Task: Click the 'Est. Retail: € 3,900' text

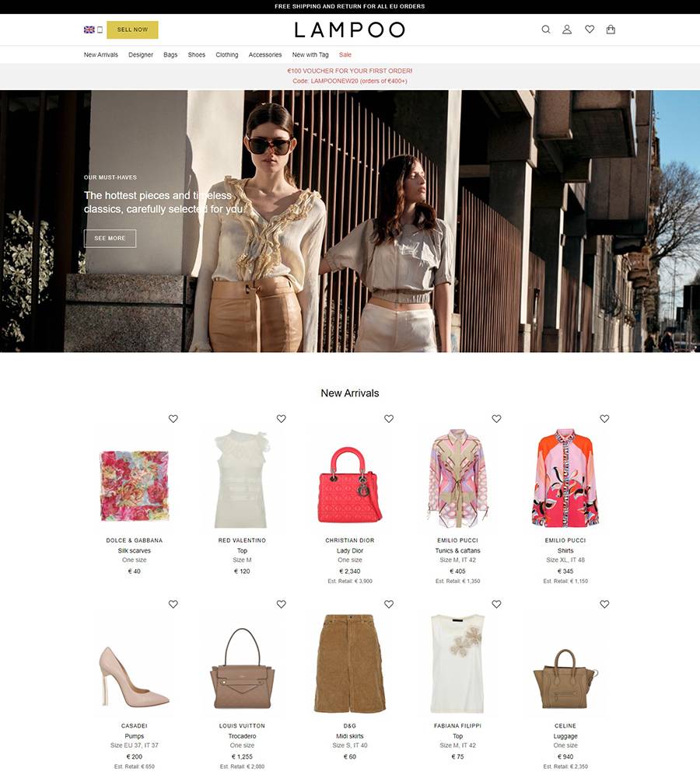Action: click(350, 581)
